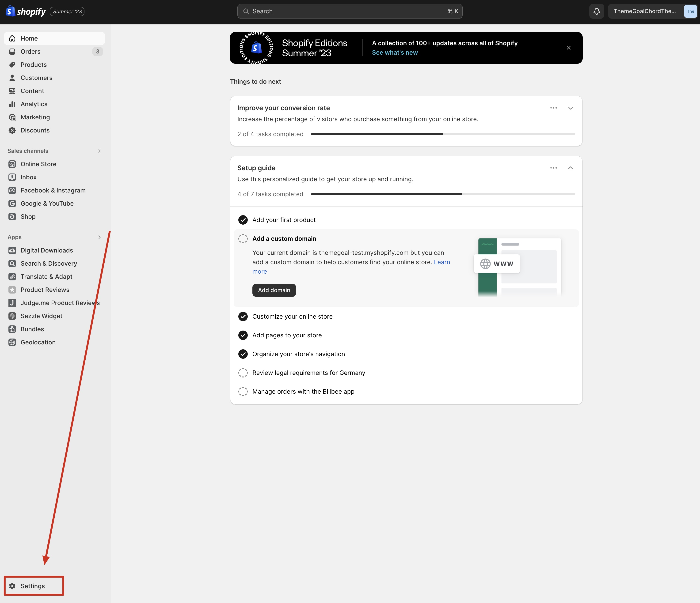The image size is (700, 603).
Task: Click the Shopify logo in header
Action: [x=26, y=11]
